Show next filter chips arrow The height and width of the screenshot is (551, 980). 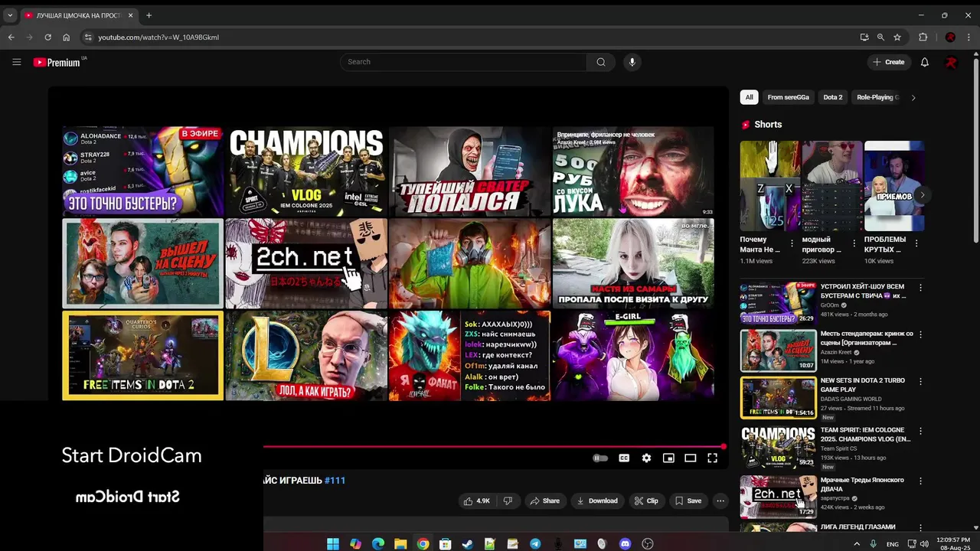(913, 97)
